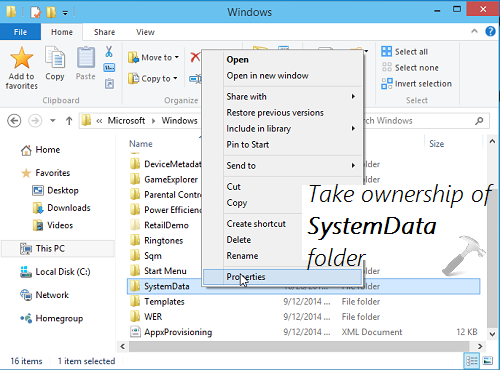Click the Size column header
Viewport: 500px width, 370px height.
click(436, 144)
